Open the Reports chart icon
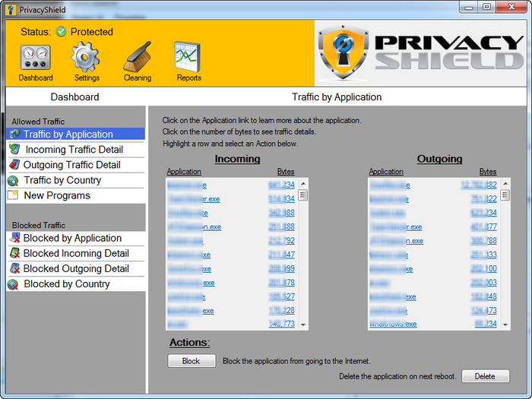Image resolution: width=532 pixels, height=399 pixels. coord(188,57)
